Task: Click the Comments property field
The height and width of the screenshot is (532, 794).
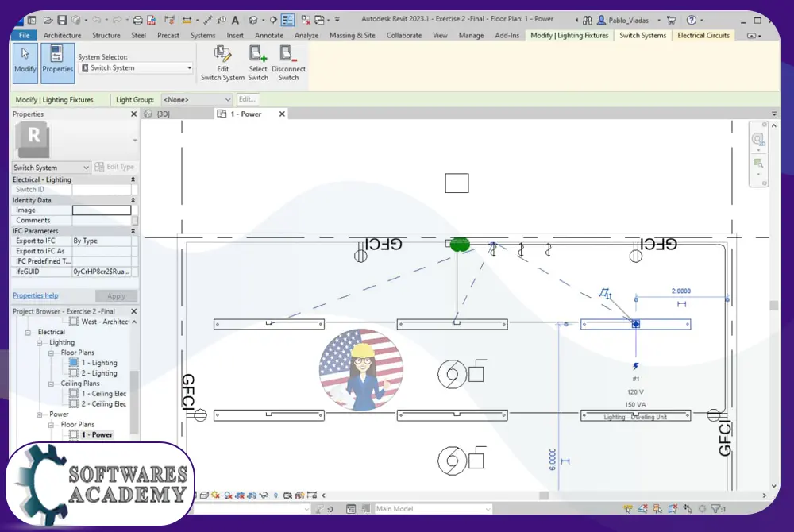Action: 102,220
